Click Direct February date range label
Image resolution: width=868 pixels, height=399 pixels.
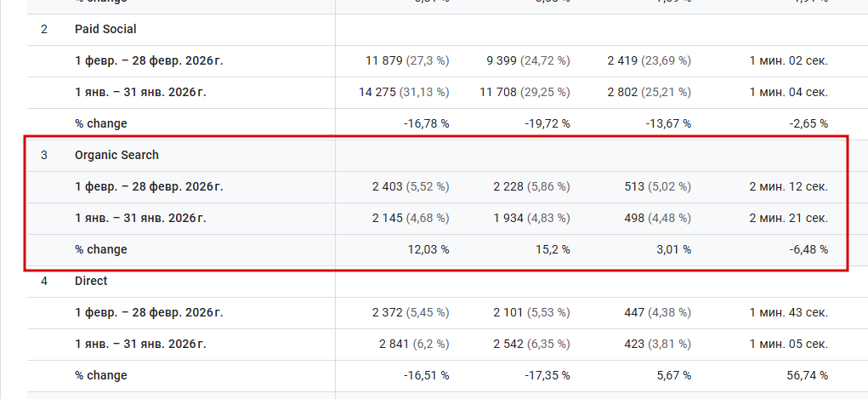pyautogui.click(x=149, y=312)
